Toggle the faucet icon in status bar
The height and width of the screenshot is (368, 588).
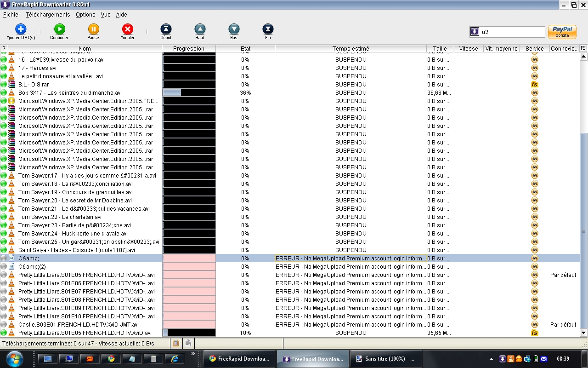pyautogui.click(x=188, y=343)
